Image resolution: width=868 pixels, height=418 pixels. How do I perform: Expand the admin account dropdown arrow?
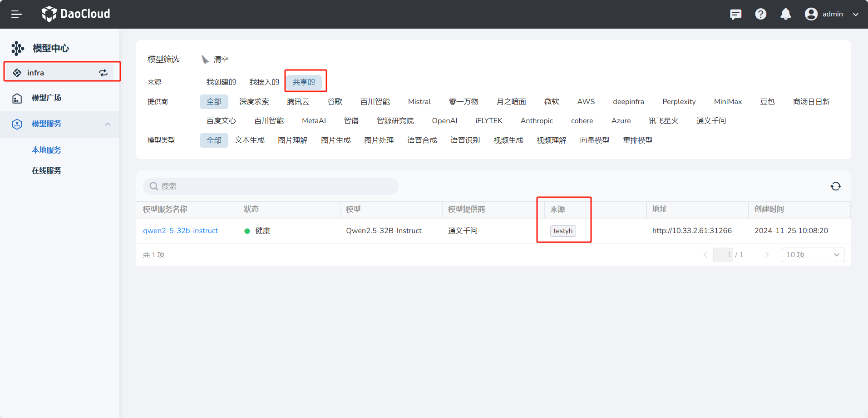(856, 15)
